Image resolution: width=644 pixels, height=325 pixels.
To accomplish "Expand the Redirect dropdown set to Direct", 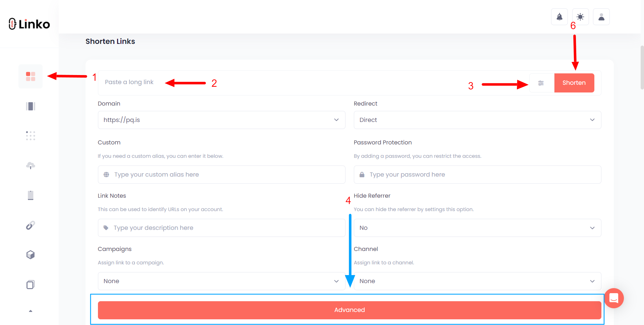I will point(478,120).
